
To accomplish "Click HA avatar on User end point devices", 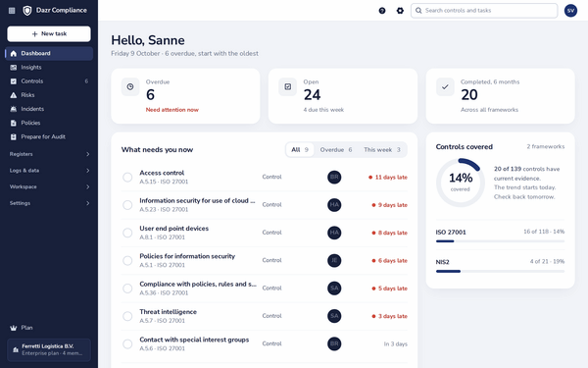I will (x=334, y=233).
